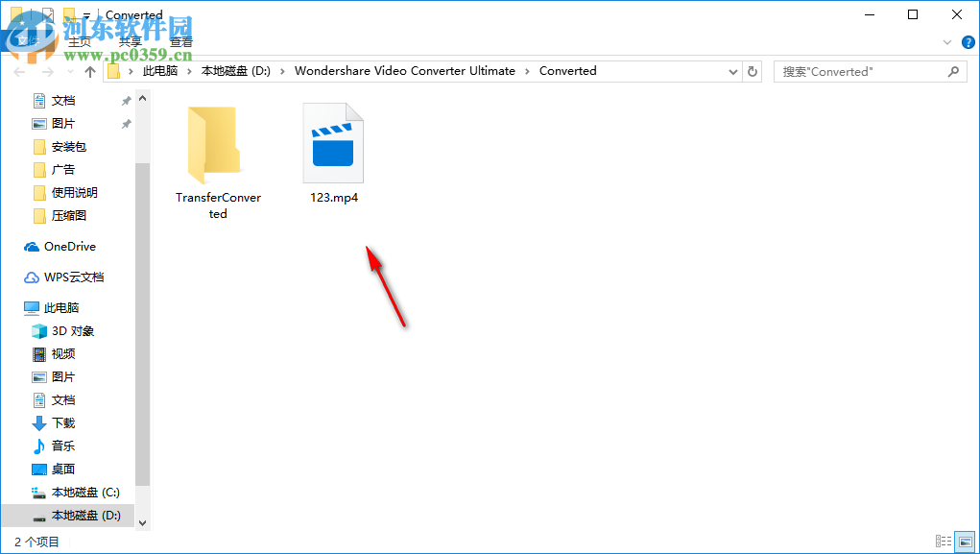This screenshot has height=554, width=980.
Task: Click the 桌面 monitor icon
Action: point(39,470)
